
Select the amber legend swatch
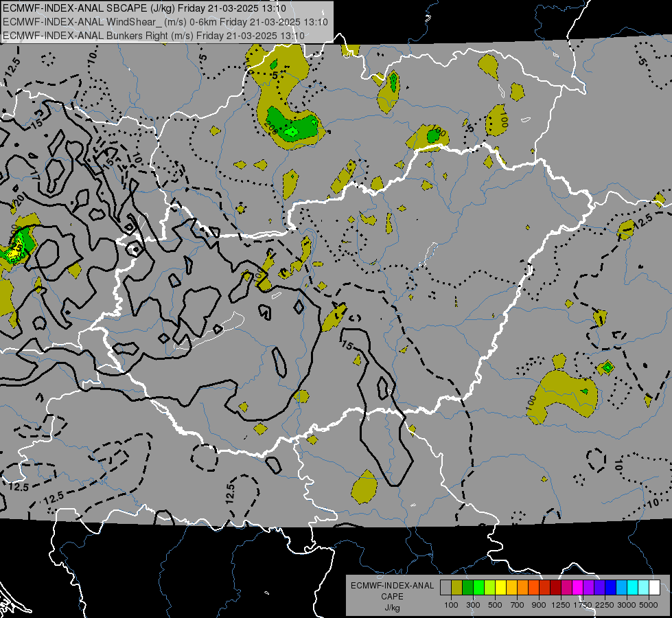click(x=511, y=588)
